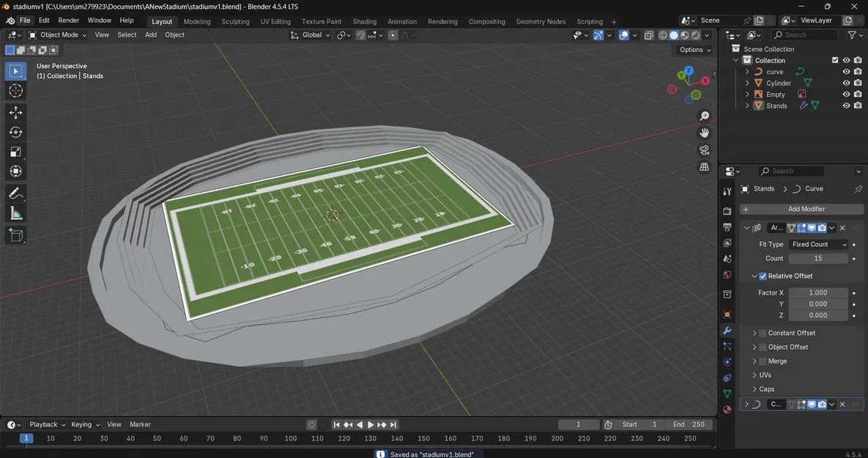This screenshot has width=868, height=458.
Task: Hide the Cylinder object in the outliner
Action: [846, 83]
